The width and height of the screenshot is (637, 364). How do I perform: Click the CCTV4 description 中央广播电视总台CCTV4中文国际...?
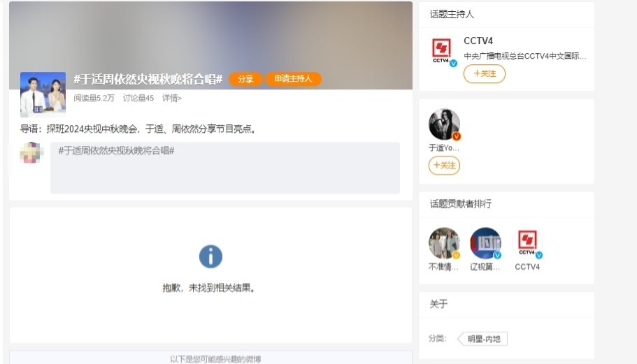pyautogui.click(x=525, y=56)
